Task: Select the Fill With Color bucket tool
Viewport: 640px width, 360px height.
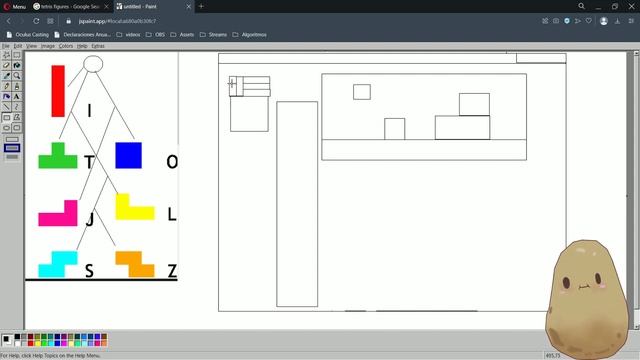Action: [x=17, y=65]
